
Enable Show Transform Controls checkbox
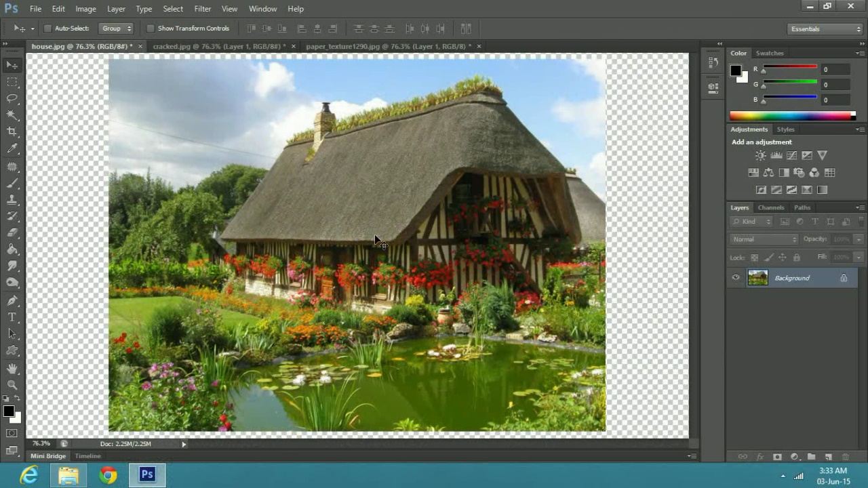(x=151, y=28)
